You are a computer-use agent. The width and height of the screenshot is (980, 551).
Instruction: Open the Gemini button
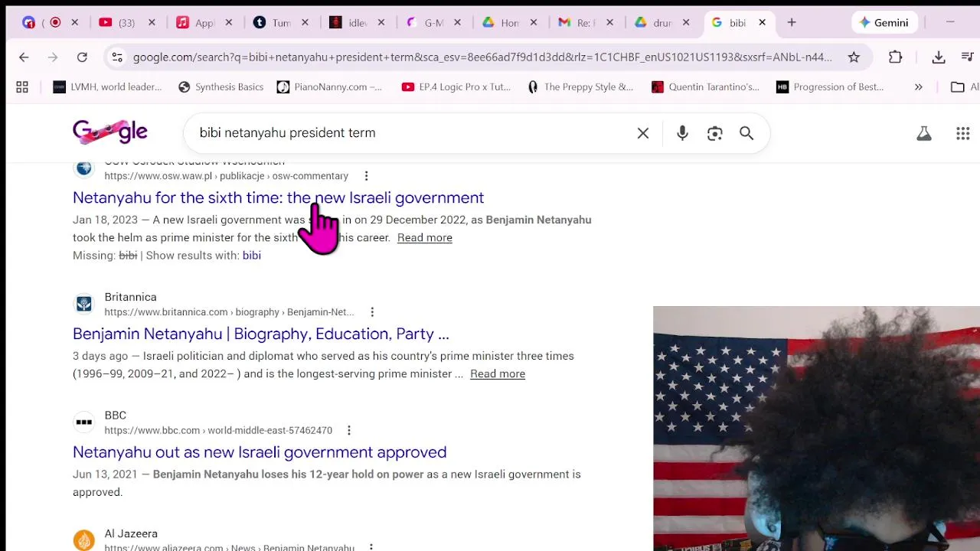pyautogui.click(x=884, y=23)
